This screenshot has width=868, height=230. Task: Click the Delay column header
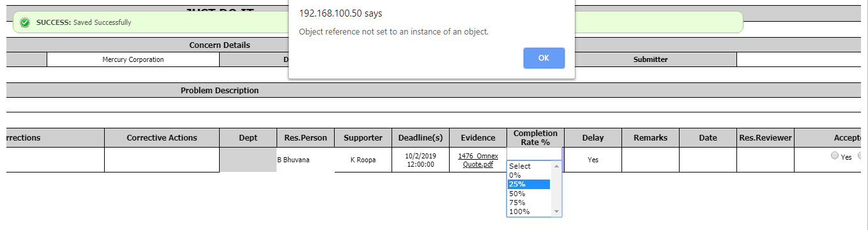[593, 137]
